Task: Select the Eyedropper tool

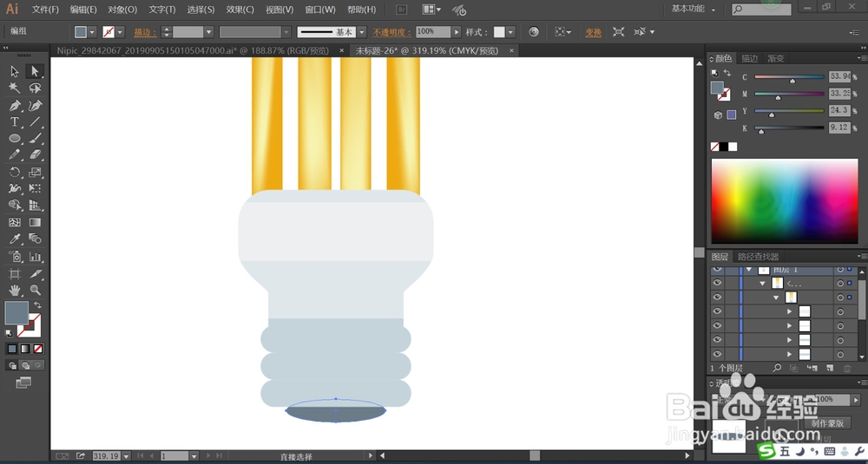Action: click(x=15, y=239)
